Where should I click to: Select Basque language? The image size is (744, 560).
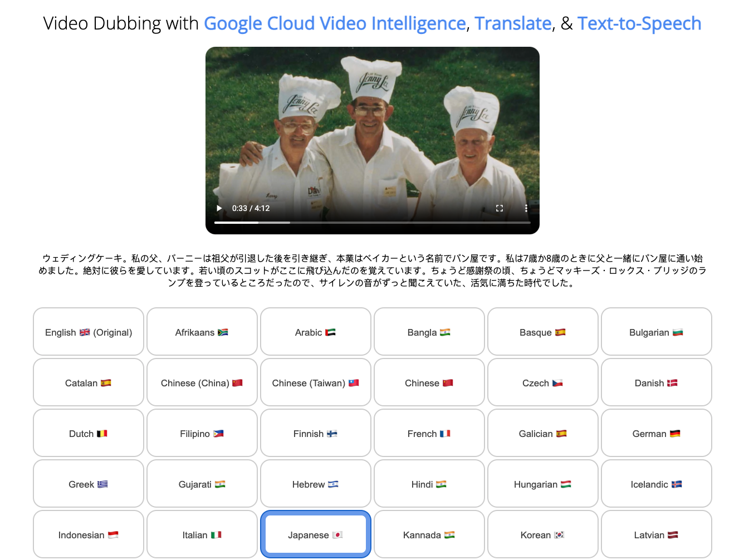coord(543,332)
